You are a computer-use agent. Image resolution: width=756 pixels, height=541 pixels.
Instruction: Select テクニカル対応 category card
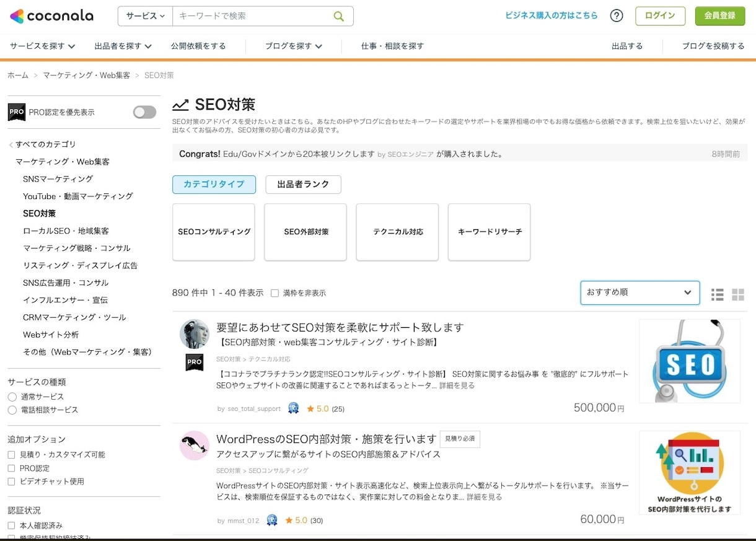tap(397, 232)
